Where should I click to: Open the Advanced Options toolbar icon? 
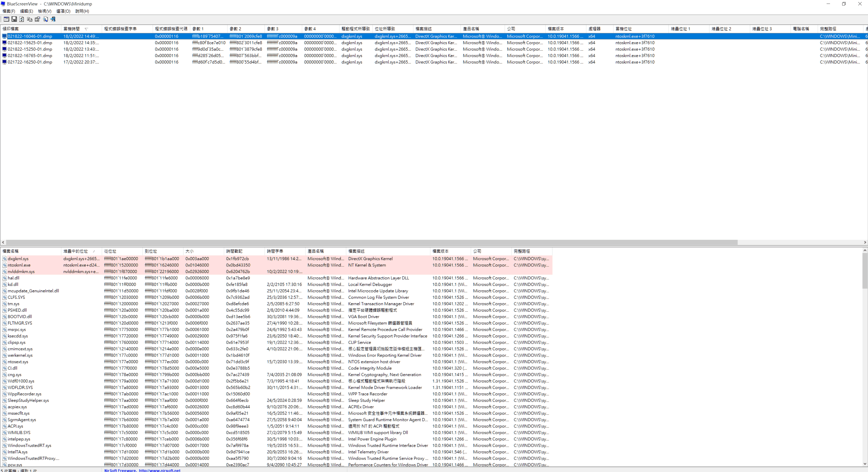(x=6, y=19)
